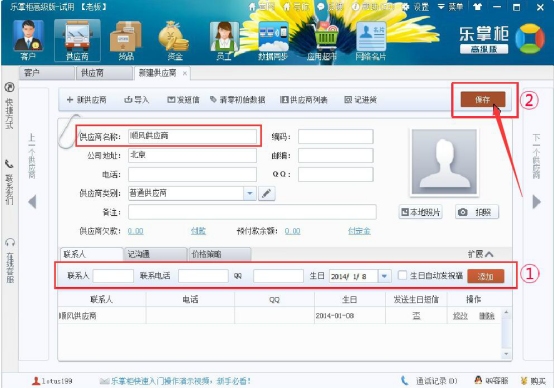Open the 供应商 bus module icon
Viewport: 554px width, 388px height.
pyautogui.click(x=77, y=40)
